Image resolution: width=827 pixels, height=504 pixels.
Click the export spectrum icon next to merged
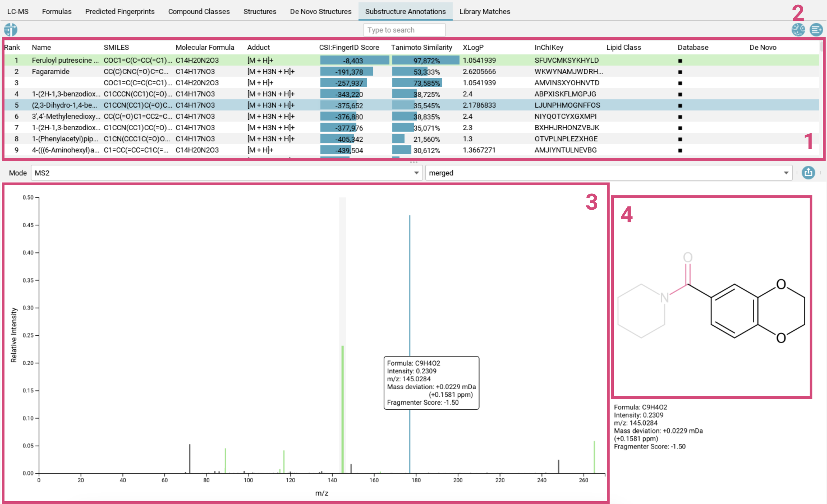808,173
